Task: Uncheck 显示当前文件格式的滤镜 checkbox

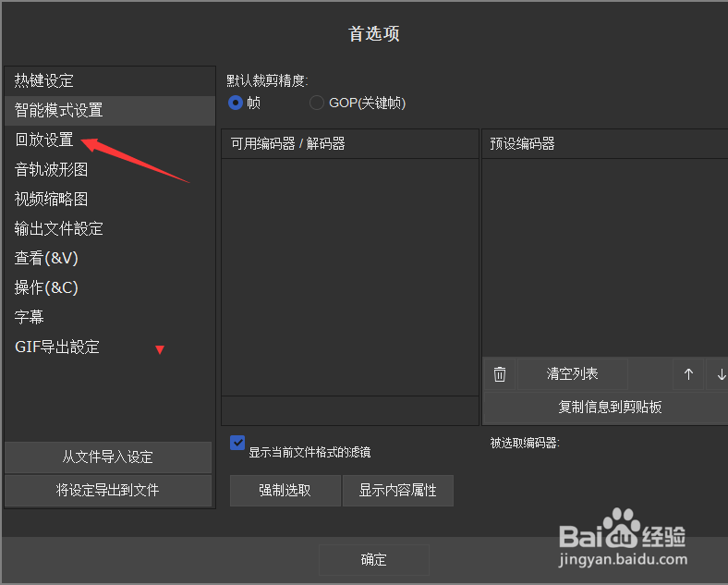Action: (237, 443)
